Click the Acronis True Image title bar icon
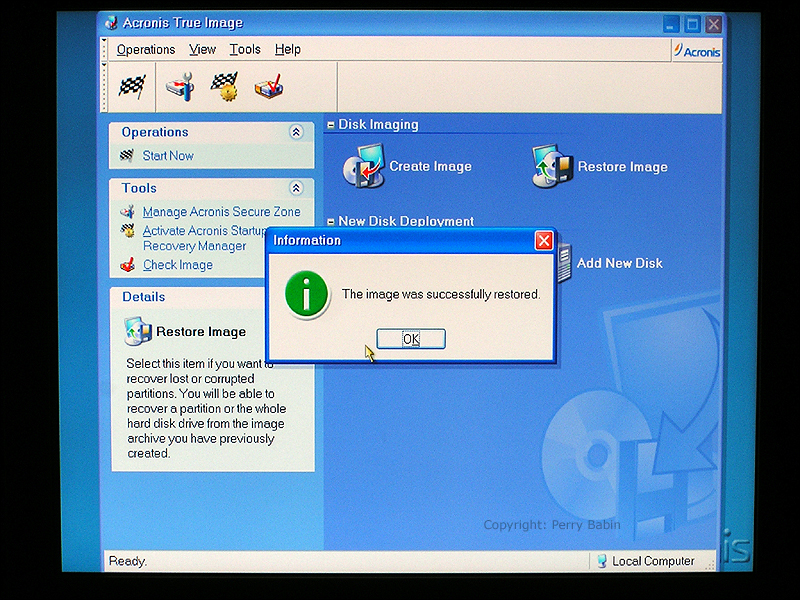The height and width of the screenshot is (600, 800). tap(111, 23)
